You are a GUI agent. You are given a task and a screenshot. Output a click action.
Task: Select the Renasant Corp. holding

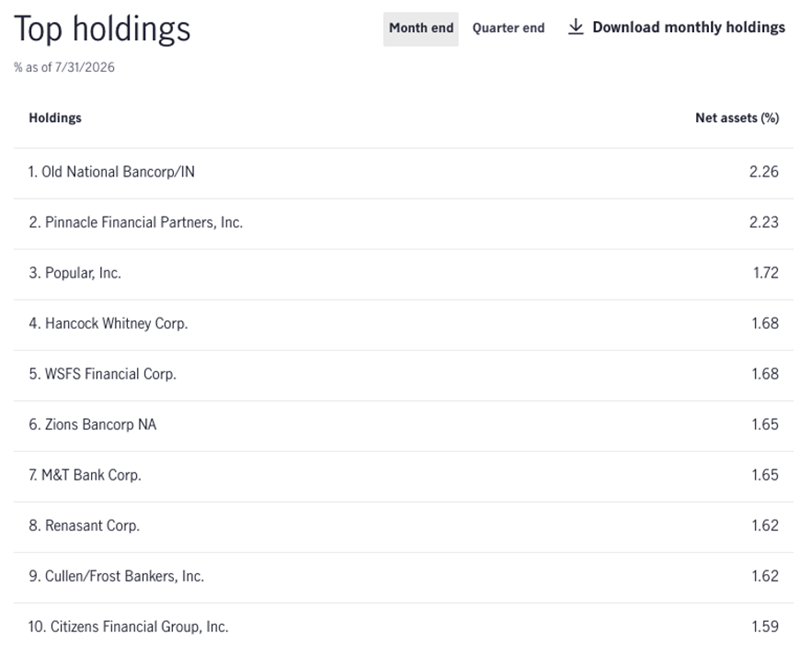pyautogui.click(x=84, y=525)
